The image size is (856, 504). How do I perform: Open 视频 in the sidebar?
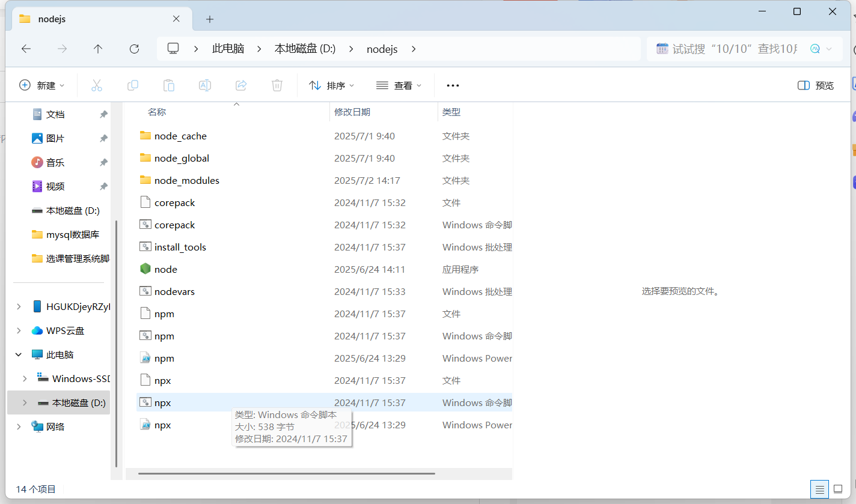[55, 186]
